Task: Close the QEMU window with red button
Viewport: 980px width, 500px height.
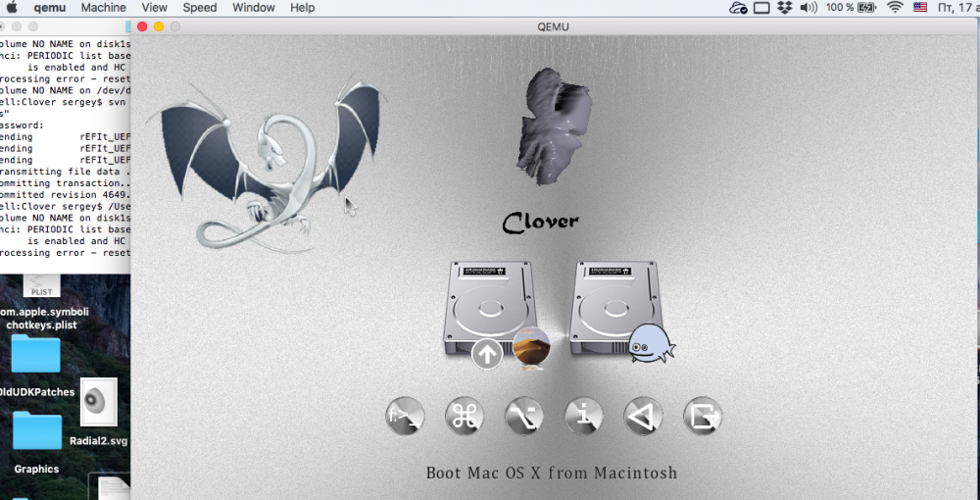Action: point(142,26)
